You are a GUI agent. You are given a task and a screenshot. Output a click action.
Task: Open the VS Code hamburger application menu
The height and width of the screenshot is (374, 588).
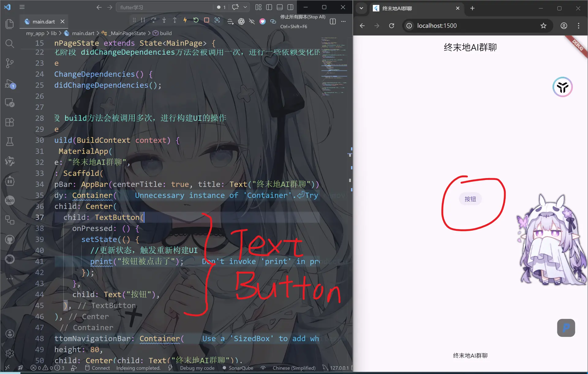click(22, 7)
